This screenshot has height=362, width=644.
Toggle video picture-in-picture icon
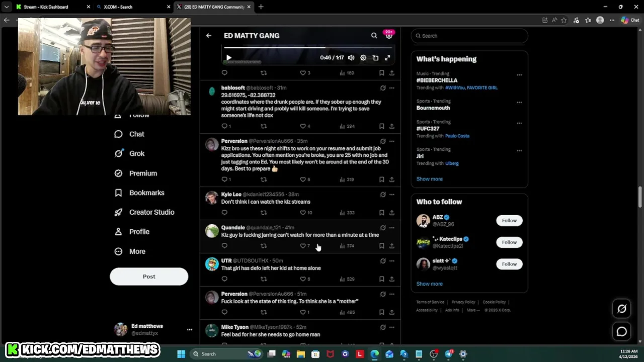(x=375, y=58)
